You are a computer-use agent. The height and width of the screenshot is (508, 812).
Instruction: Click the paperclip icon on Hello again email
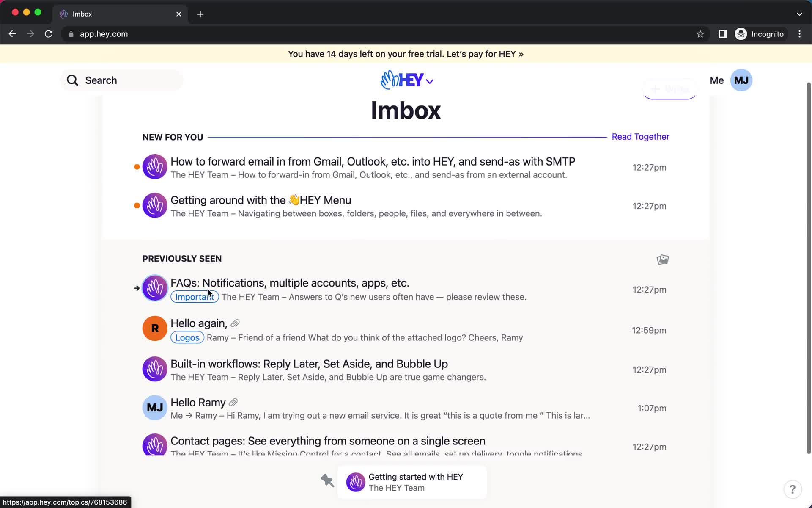pyautogui.click(x=235, y=323)
